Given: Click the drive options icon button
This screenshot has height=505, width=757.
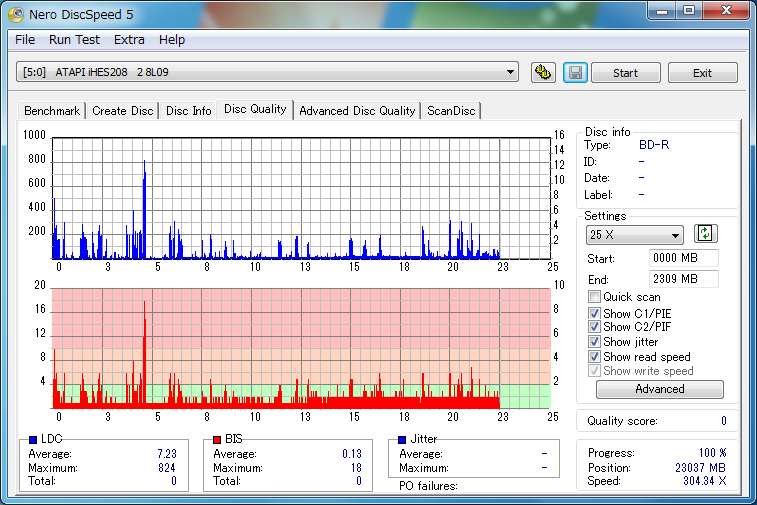Looking at the screenshot, I should 543,72.
